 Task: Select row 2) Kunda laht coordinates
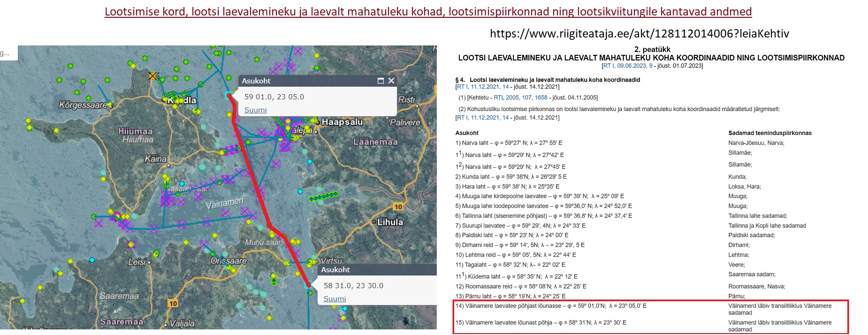511,177
